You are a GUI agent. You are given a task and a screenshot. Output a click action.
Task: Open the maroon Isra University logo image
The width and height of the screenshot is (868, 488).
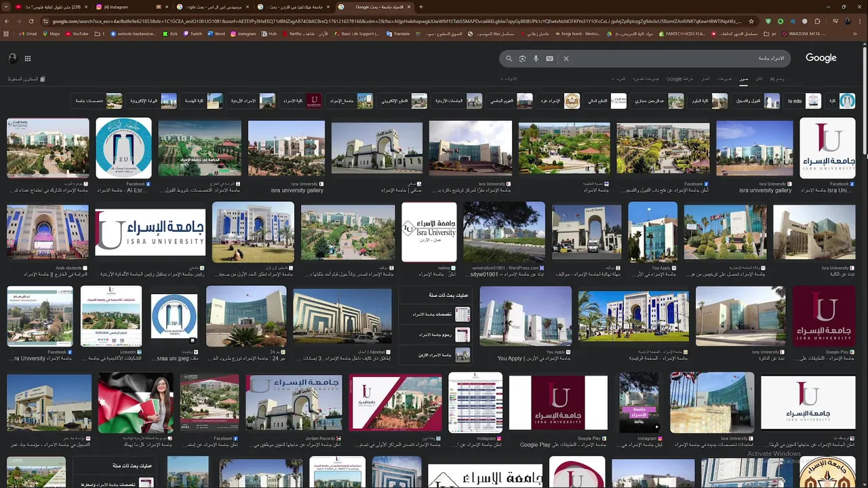[824, 316]
